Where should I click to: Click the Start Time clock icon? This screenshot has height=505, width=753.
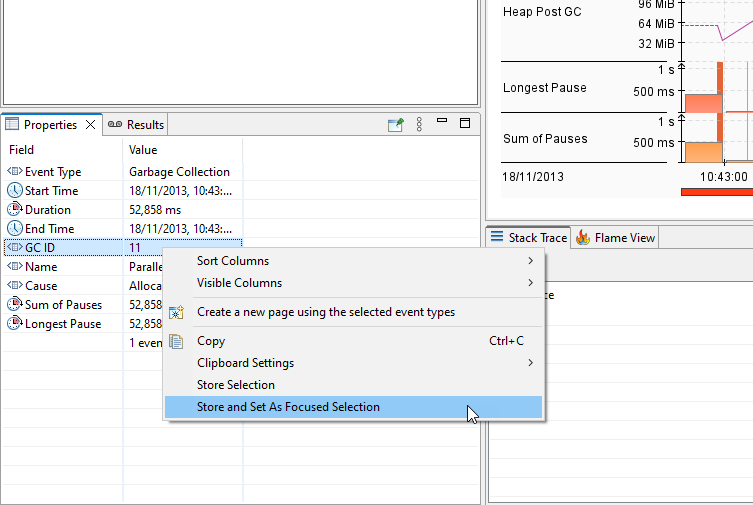pos(15,191)
